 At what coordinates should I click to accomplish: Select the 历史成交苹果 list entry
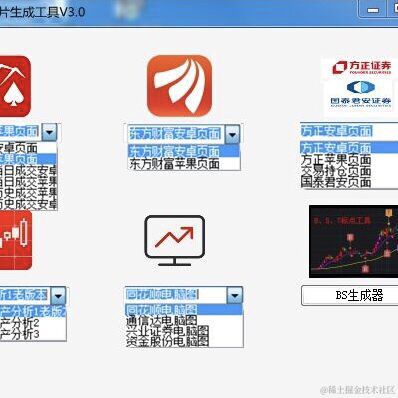pyautogui.click(x=29, y=193)
